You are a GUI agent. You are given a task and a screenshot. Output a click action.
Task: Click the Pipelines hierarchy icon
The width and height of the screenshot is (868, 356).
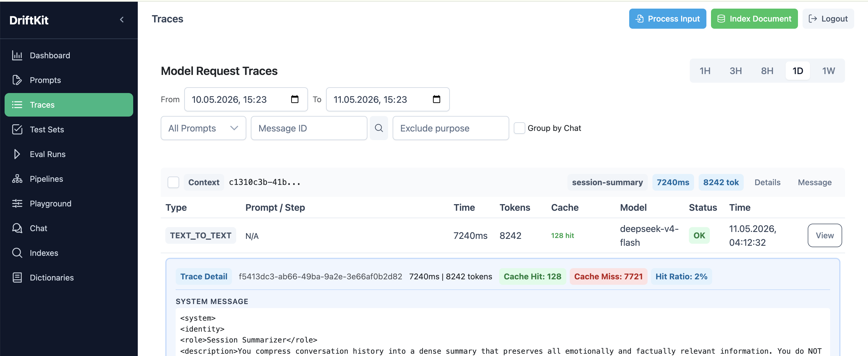tap(17, 179)
